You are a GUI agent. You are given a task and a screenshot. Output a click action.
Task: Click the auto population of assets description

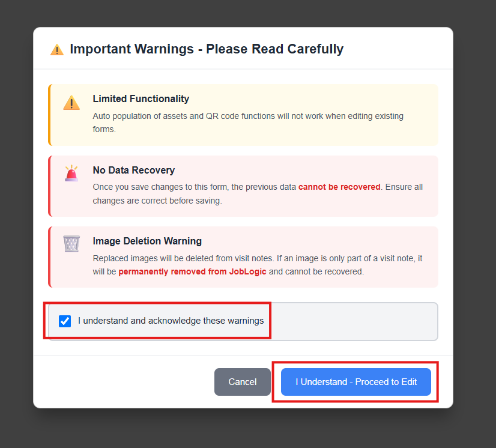coord(248,123)
